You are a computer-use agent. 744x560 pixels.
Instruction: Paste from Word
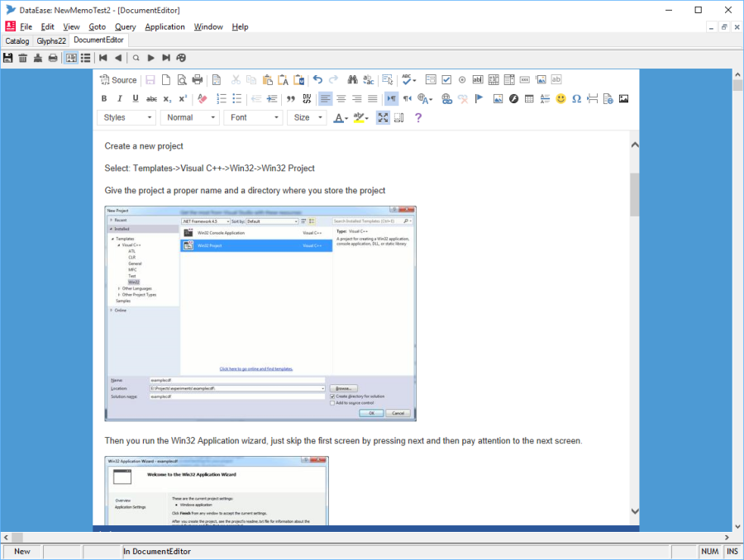coord(299,79)
